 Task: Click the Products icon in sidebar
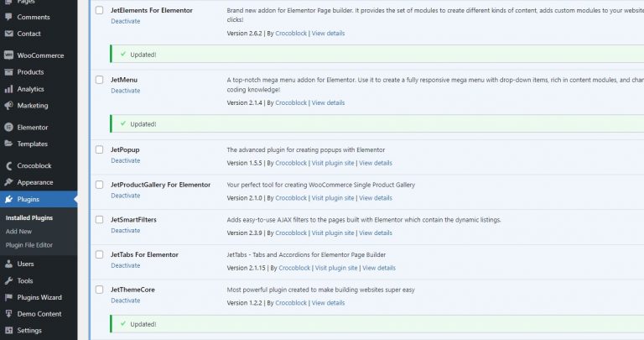8,72
